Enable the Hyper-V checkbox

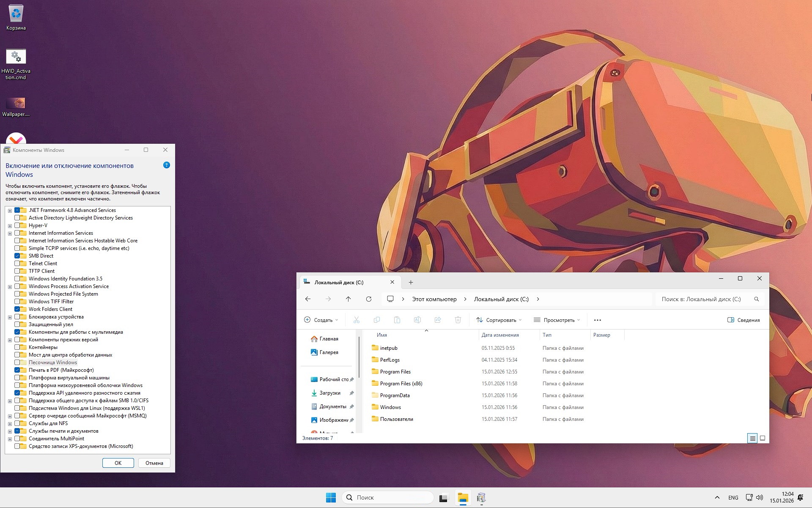17,225
